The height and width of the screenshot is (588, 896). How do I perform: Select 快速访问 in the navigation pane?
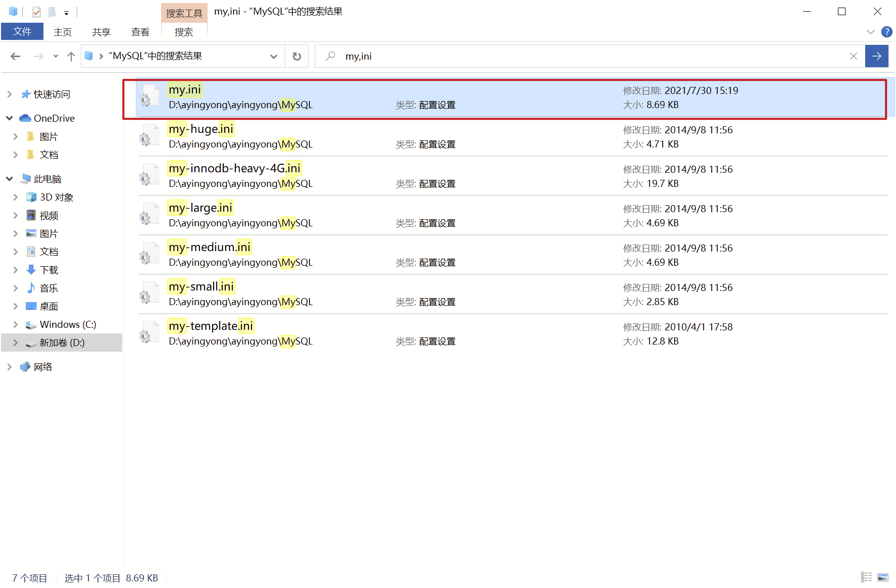52,94
